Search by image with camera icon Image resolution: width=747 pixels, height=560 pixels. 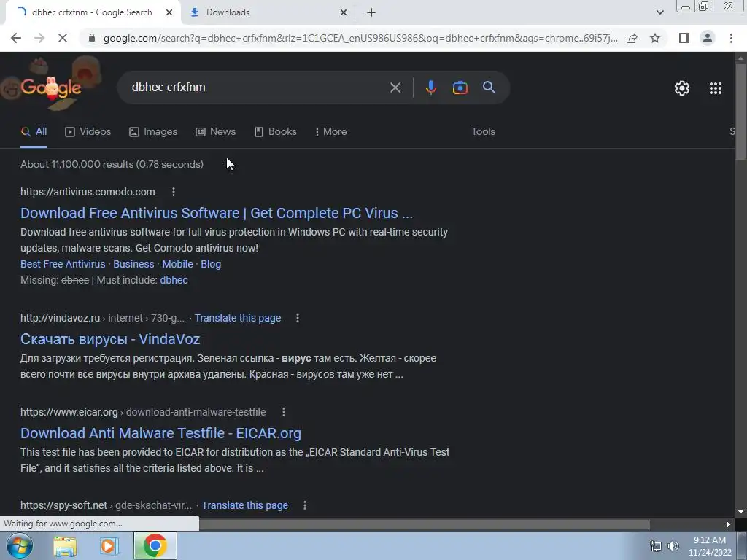tap(460, 87)
